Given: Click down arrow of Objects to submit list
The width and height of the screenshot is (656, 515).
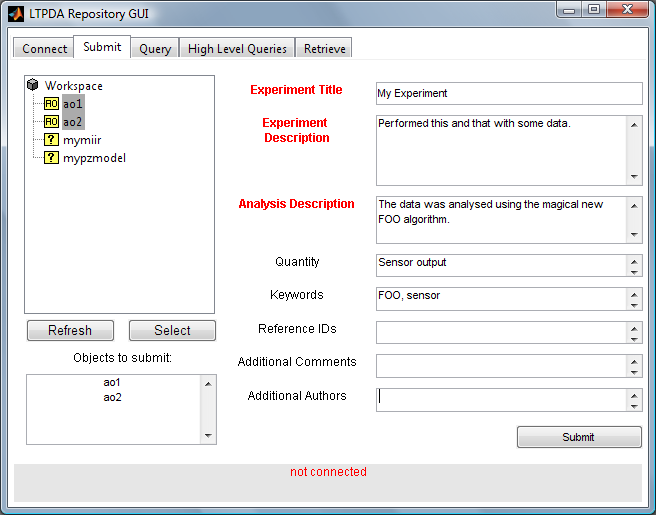Looking at the screenshot, I should [208, 436].
